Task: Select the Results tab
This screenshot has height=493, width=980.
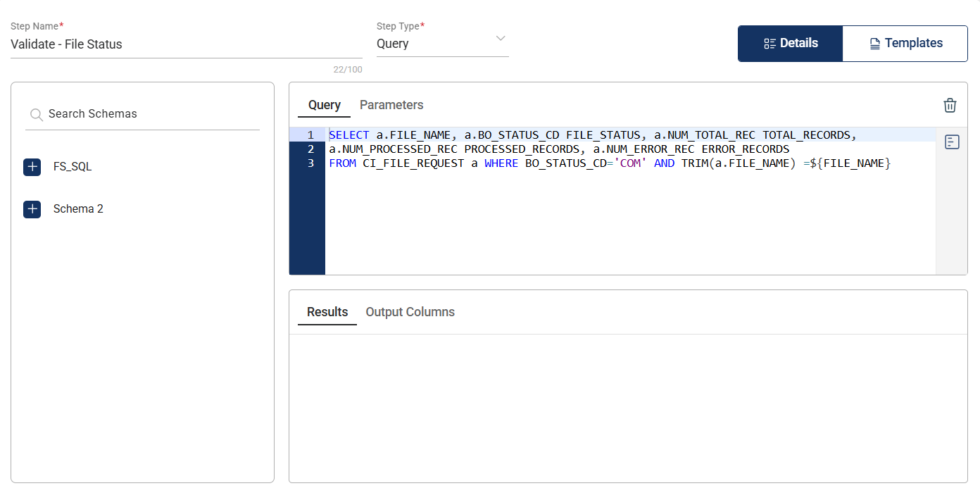Action: [327, 312]
